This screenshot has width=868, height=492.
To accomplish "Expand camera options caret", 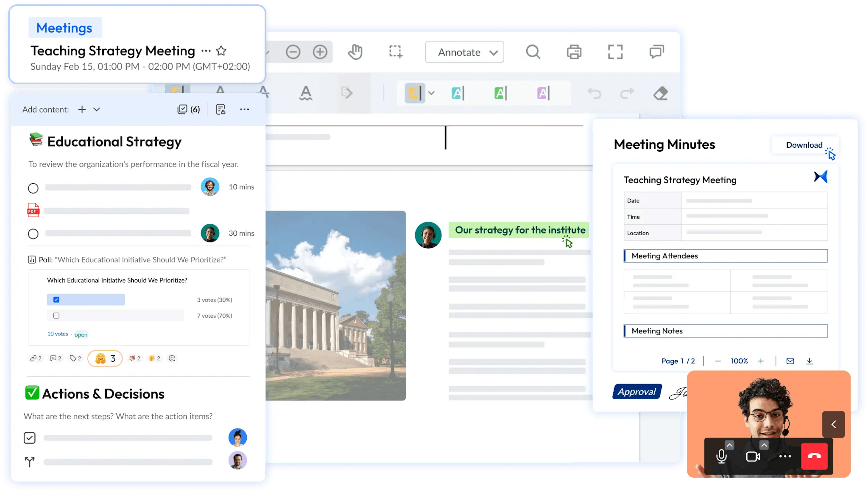I will tap(764, 445).
